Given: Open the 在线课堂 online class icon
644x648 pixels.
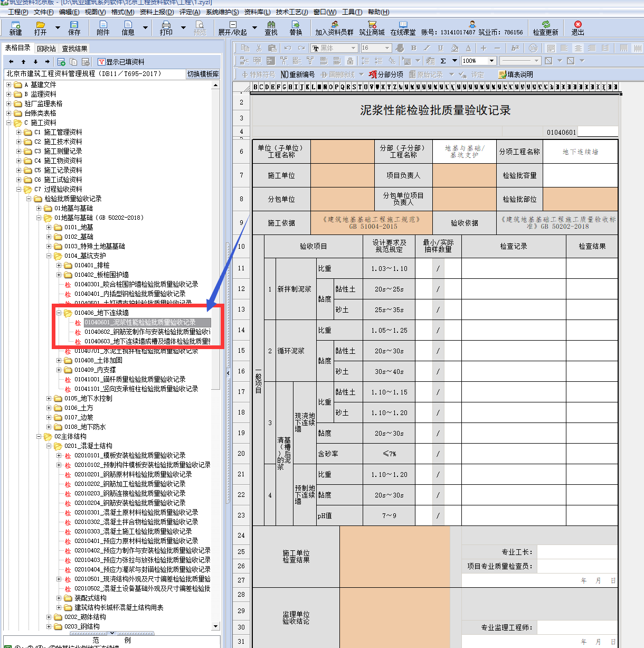Looking at the screenshot, I should (403, 25).
